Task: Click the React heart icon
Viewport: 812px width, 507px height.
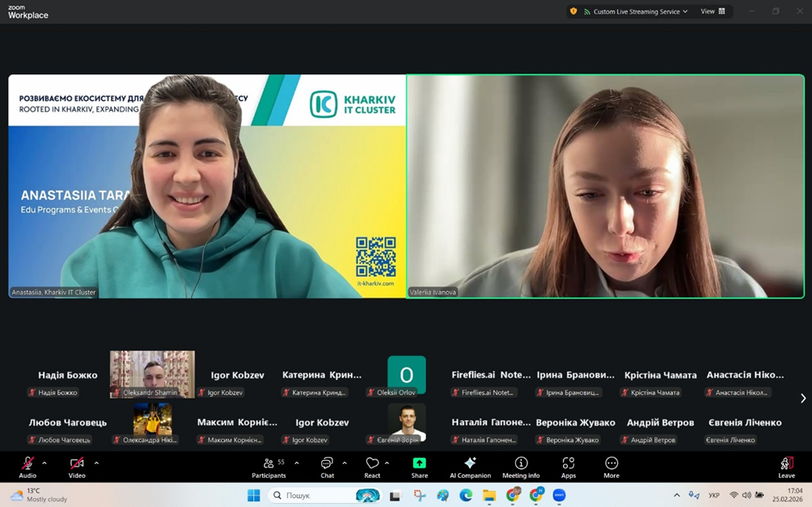Action: pos(372,467)
